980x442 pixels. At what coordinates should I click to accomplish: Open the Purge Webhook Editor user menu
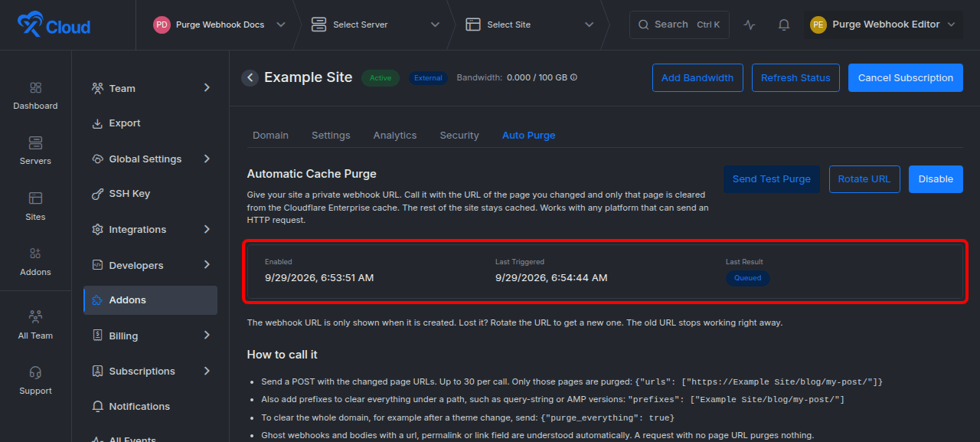[x=883, y=25]
